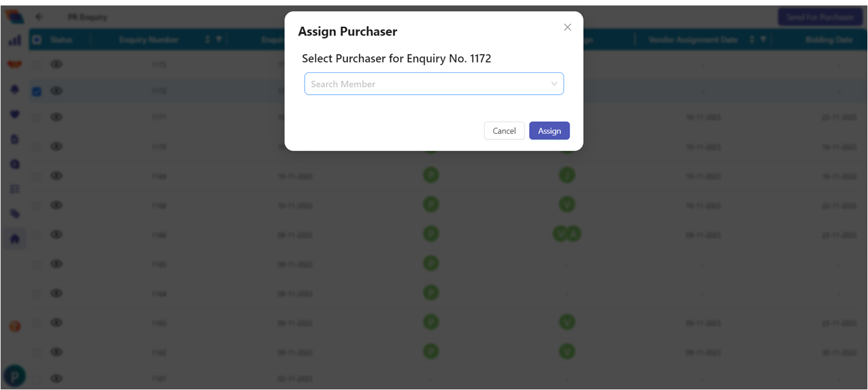Screen dimensions: 868x390
Task: Cancel the purchaser assignment
Action: click(504, 131)
